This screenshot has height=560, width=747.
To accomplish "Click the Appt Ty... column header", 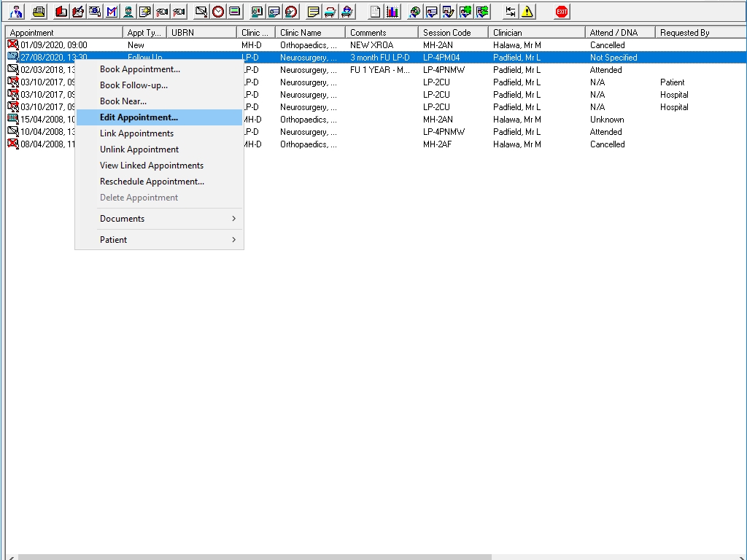I will tap(144, 32).
